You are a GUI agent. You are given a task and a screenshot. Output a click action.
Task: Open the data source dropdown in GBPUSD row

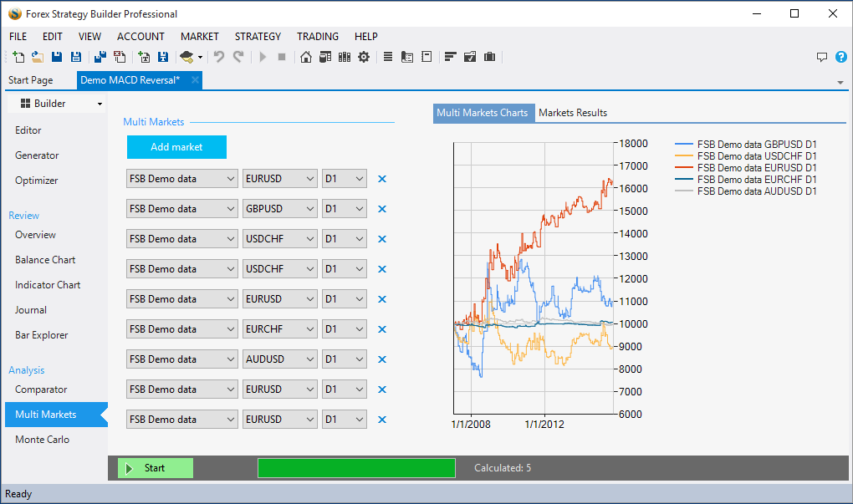tap(182, 209)
